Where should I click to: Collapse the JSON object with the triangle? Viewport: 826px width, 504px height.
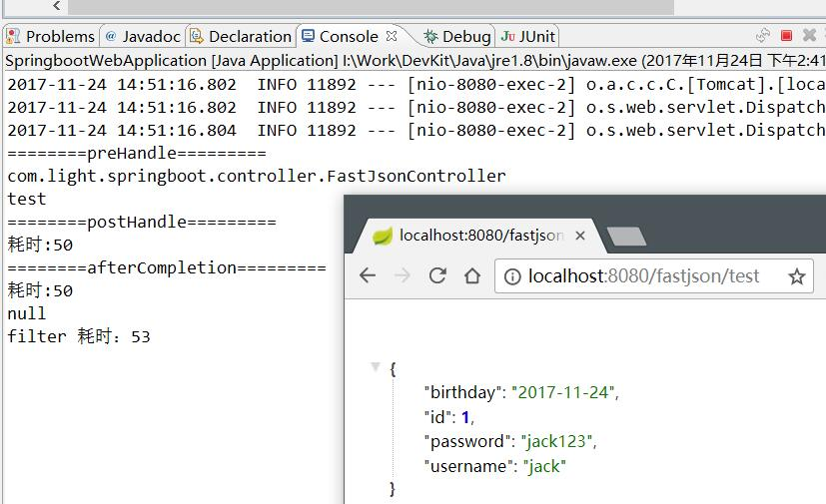(376, 366)
